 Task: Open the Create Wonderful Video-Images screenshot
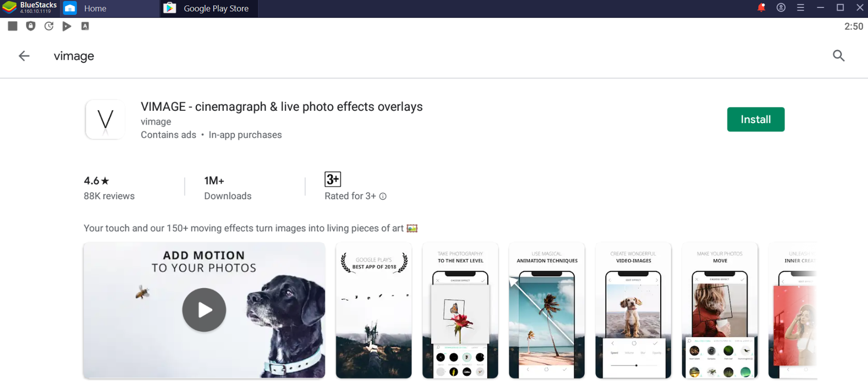(633, 310)
